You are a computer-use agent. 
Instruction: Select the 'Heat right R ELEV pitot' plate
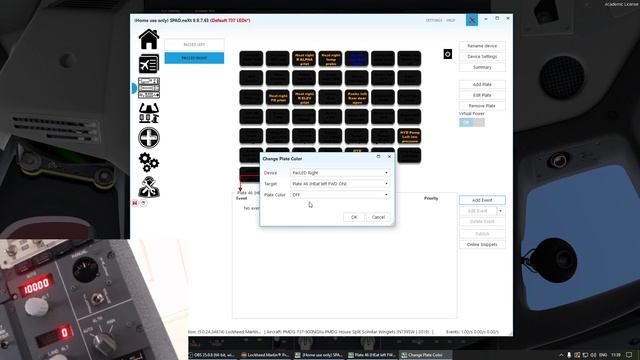tap(304, 98)
